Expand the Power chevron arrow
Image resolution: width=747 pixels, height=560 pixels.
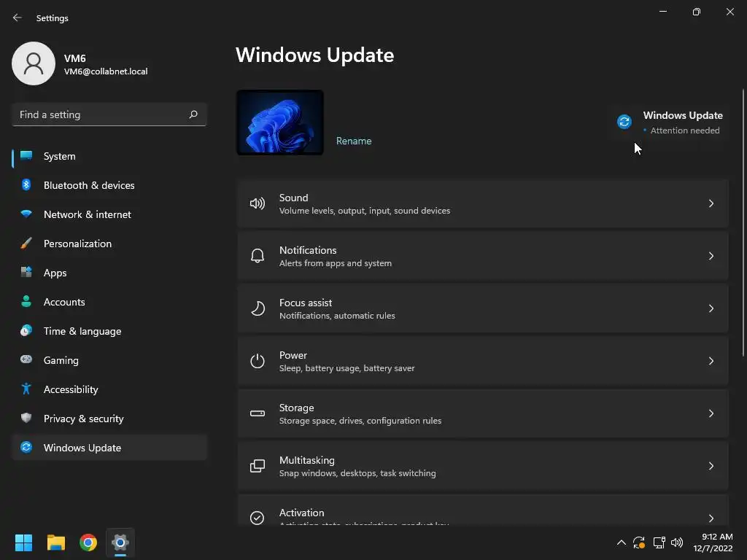[711, 361]
